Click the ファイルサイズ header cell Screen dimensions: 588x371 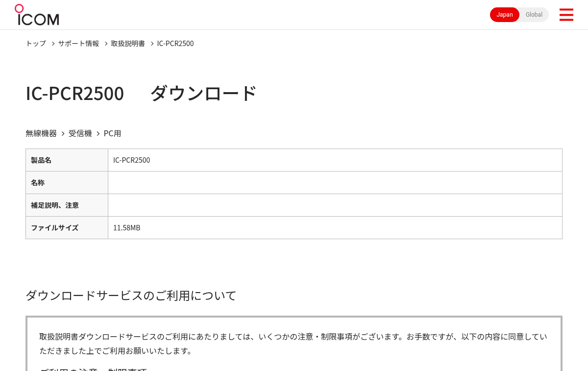(67, 228)
